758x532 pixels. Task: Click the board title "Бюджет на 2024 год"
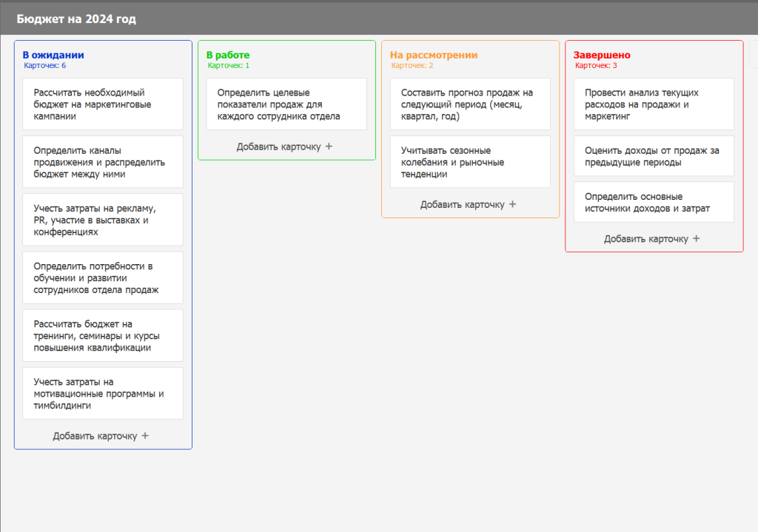76,19
